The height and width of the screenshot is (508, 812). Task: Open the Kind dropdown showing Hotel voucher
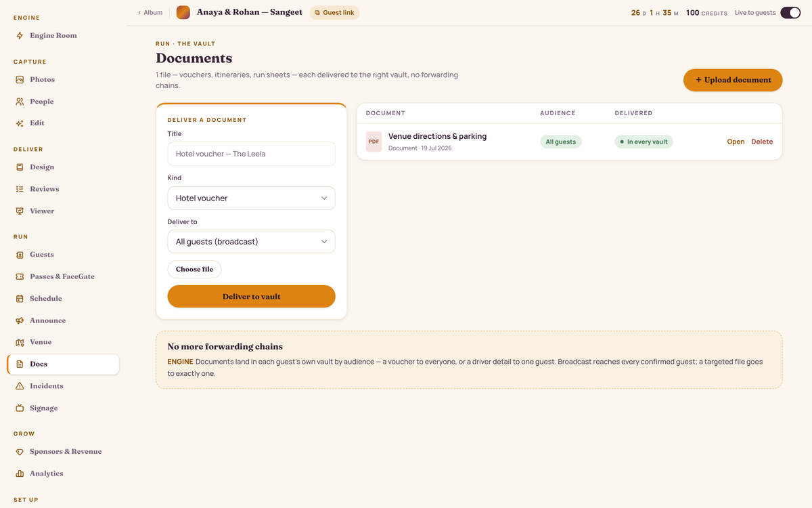point(251,198)
